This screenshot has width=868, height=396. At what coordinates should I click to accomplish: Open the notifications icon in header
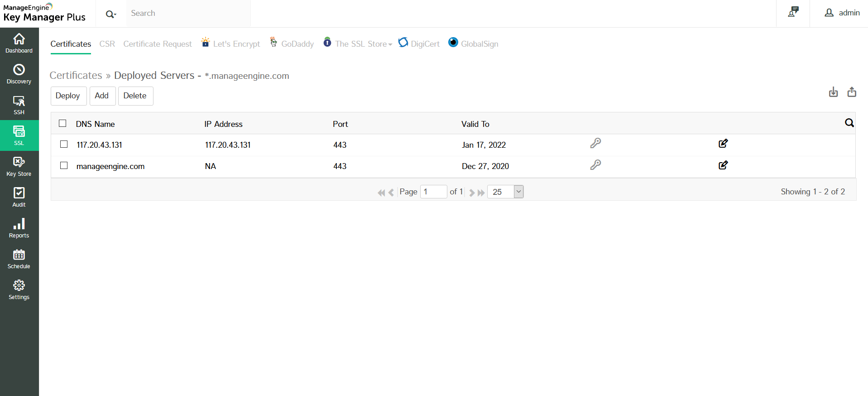793,12
